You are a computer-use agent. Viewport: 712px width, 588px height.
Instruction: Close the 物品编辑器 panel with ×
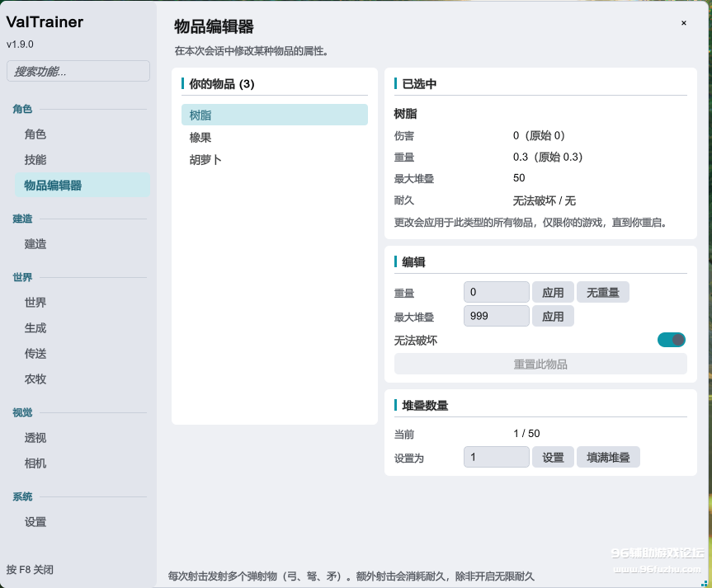683,23
